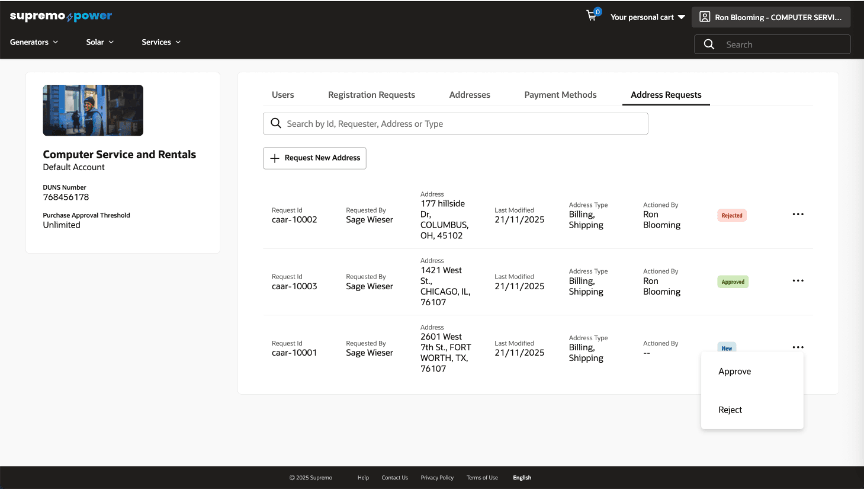Click the plus icon on Request New Address
Screen dimensions: 864x490
point(274,158)
